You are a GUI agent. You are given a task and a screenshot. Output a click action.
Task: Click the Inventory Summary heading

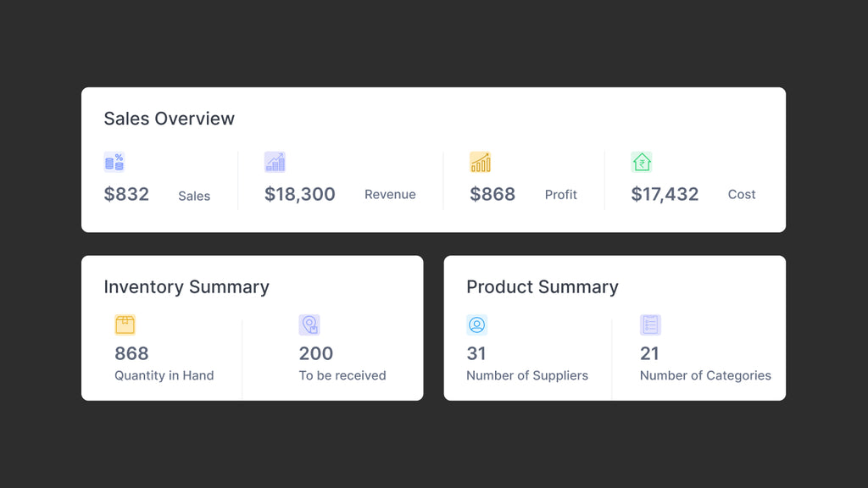click(x=186, y=287)
